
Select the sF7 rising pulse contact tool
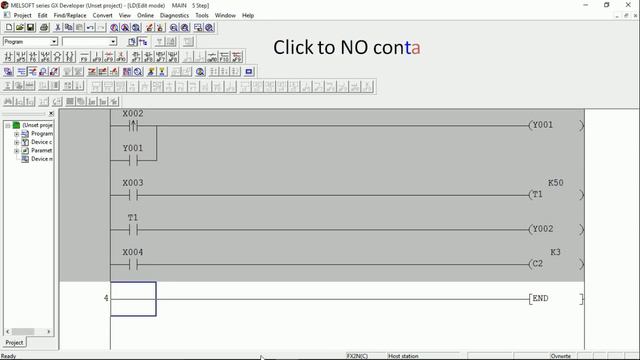click(x=136, y=56)
